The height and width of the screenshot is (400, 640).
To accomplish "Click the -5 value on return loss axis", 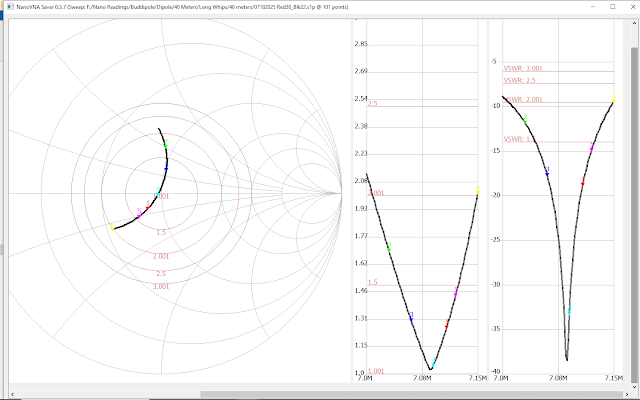I will pyautogui.click(x=494, y=61).
